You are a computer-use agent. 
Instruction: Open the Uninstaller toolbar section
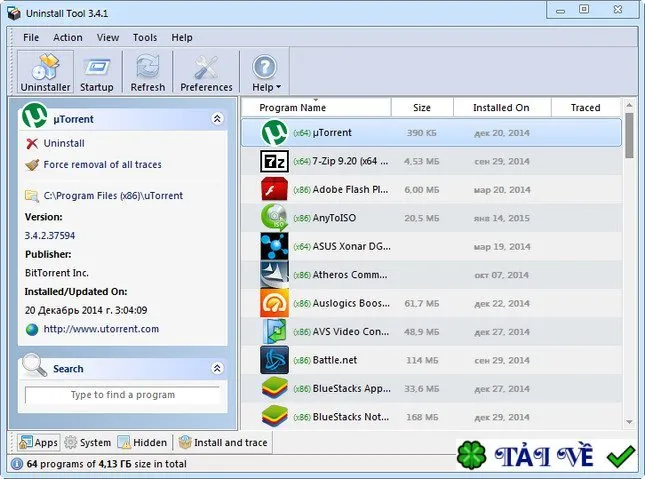coord(45,72)
